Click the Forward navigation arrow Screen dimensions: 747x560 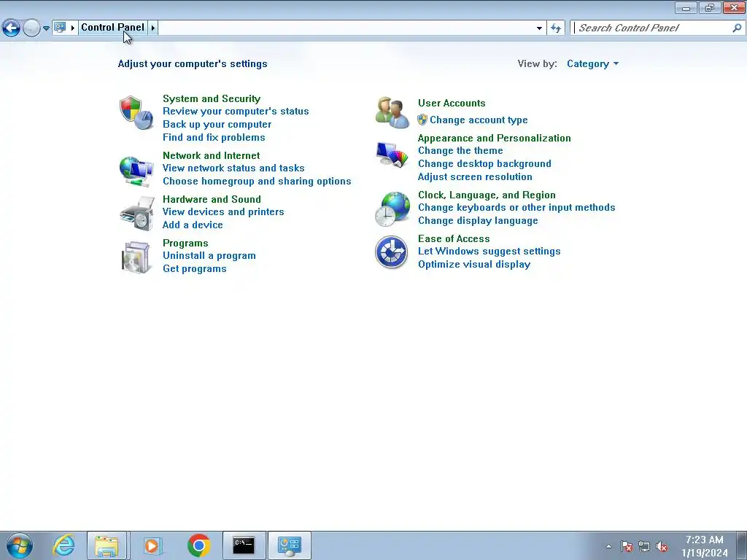[31, 28]
